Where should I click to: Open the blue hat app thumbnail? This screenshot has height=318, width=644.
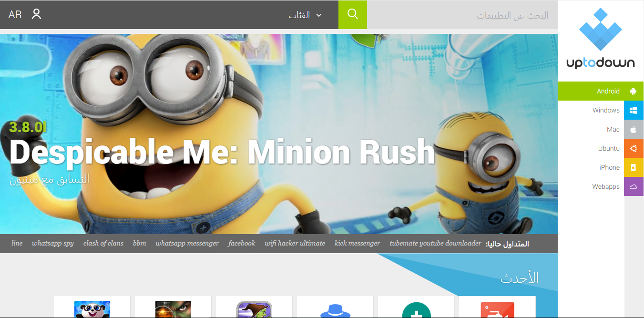point(335,310)
